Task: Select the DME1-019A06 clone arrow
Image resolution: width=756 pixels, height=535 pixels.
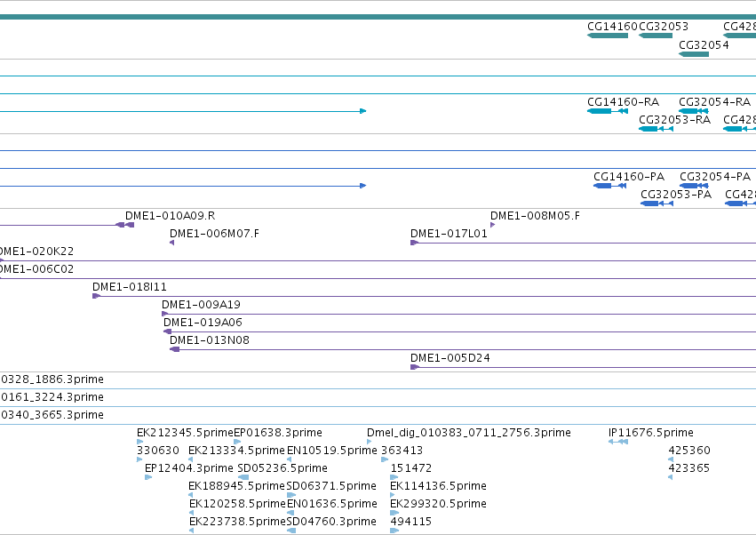Action: pyautogui.click(x=167, y=331)
